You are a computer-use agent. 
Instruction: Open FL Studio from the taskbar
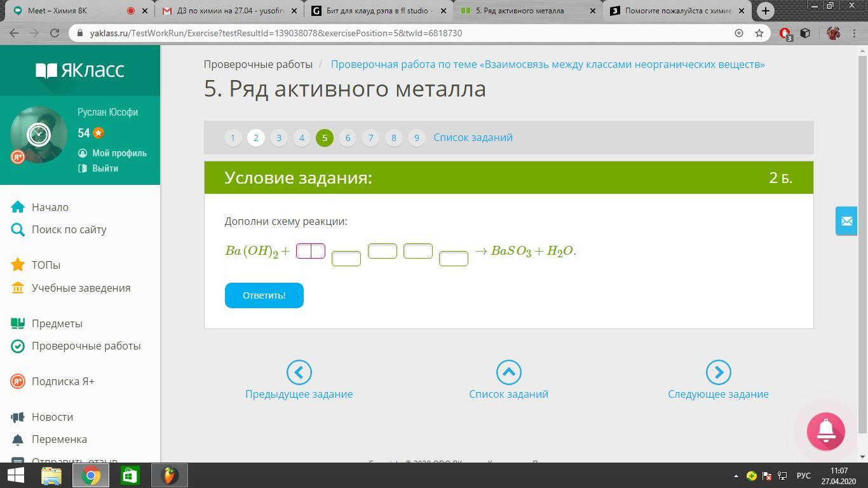point(169,475)
